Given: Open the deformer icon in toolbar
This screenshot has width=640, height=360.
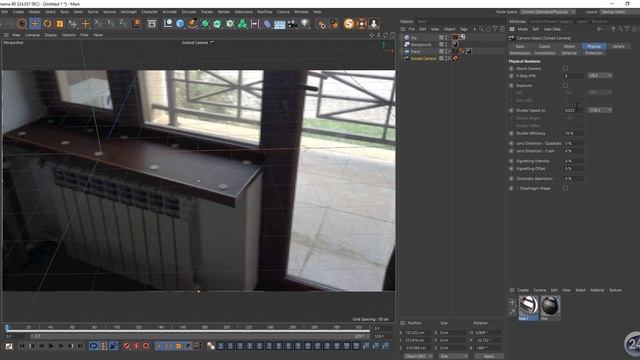Looking at the screenshot, I should click(267, 24).
